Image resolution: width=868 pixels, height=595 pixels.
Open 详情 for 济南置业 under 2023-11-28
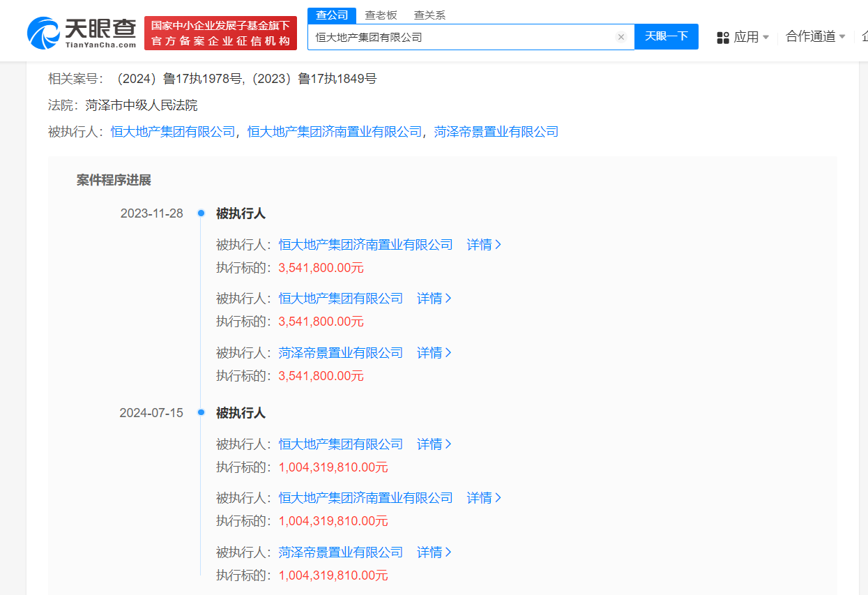[484, 245]
